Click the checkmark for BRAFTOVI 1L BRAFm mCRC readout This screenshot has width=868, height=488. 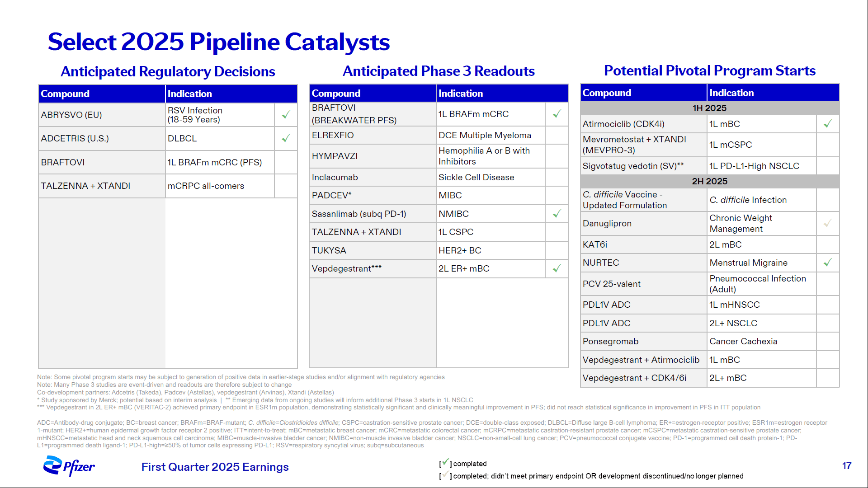pos(557,114)
